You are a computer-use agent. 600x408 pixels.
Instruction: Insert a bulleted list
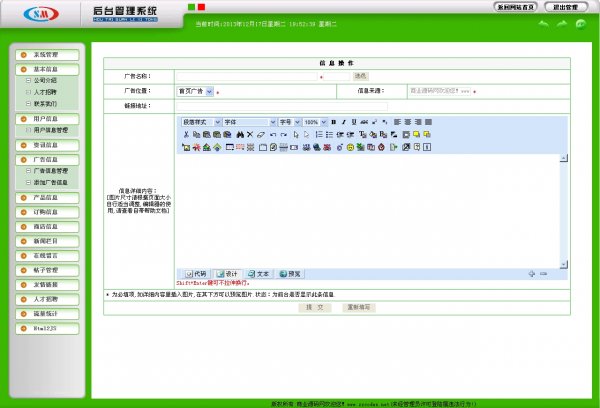329,134
